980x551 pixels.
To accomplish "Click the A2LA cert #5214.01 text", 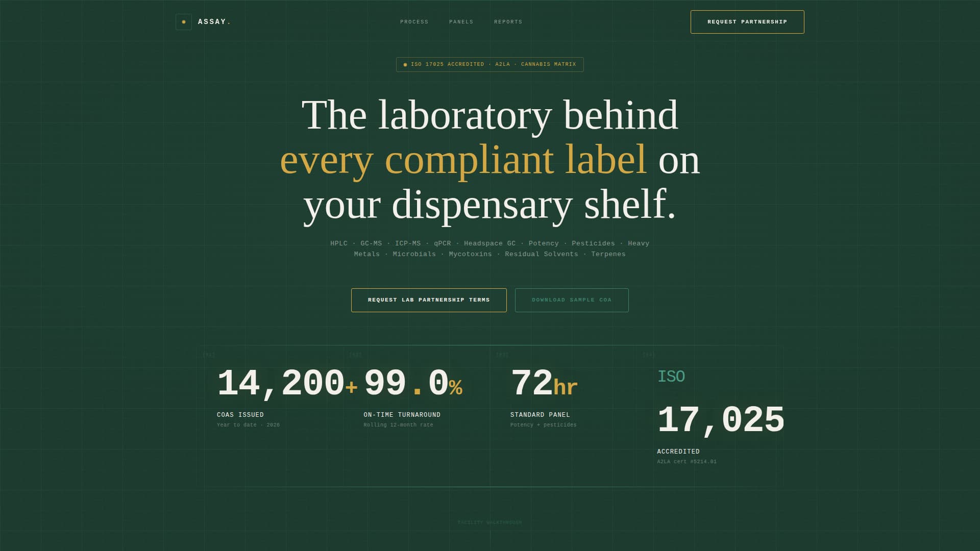I will (x=687, y=461).
